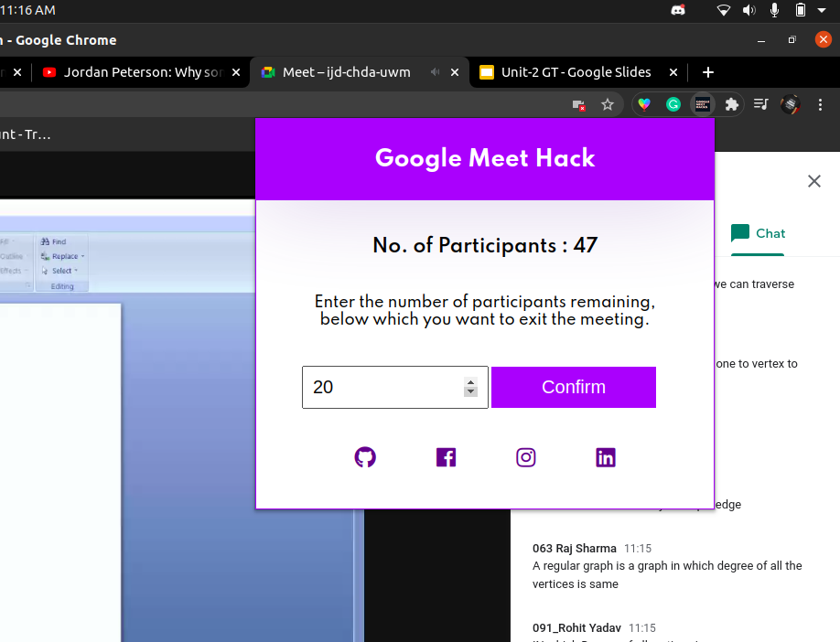Viewport: 840px width, 642px height.
Task: Click the Chrome profile avatar
Action: tap(791, 104)
